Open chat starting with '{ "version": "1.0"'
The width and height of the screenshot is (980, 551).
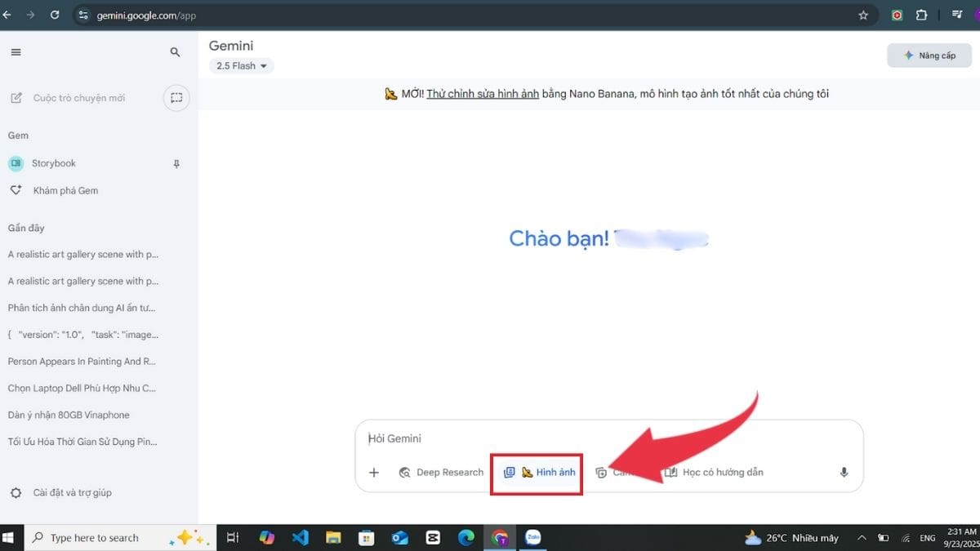(83, 335)
